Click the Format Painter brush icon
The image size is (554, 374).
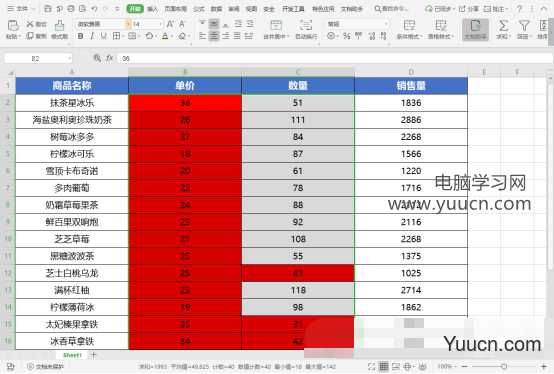[x=59, y=25]
